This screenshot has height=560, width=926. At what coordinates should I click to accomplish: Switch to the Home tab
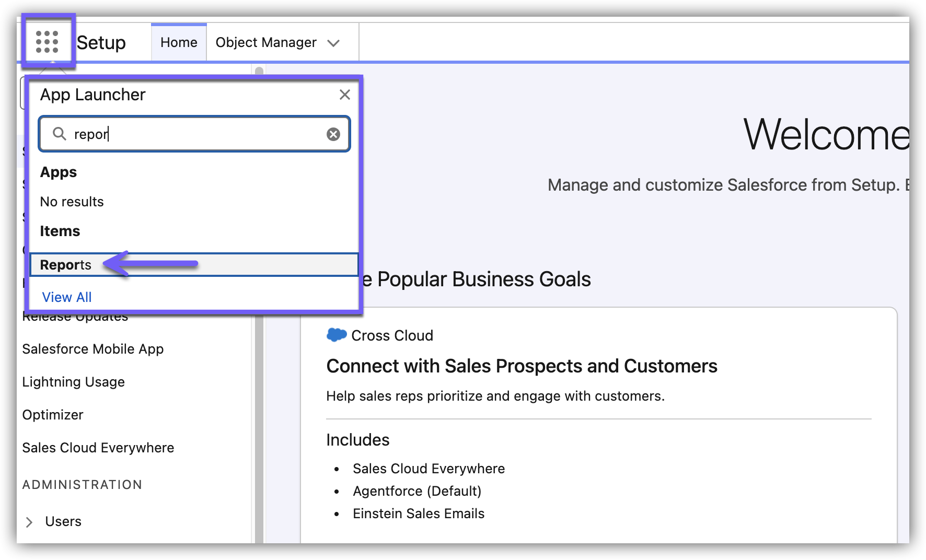(179, 42)
